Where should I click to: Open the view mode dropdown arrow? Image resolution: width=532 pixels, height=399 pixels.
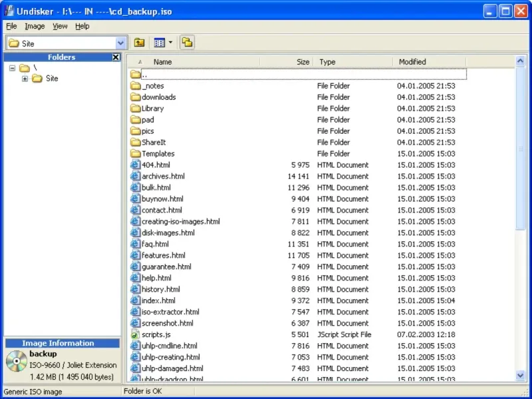[170, 43]
